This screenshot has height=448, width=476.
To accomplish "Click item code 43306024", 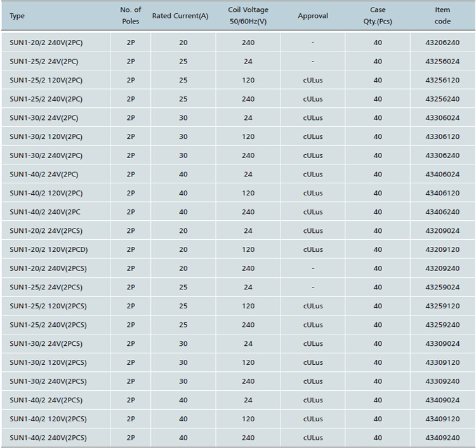I will coord(442,118).
